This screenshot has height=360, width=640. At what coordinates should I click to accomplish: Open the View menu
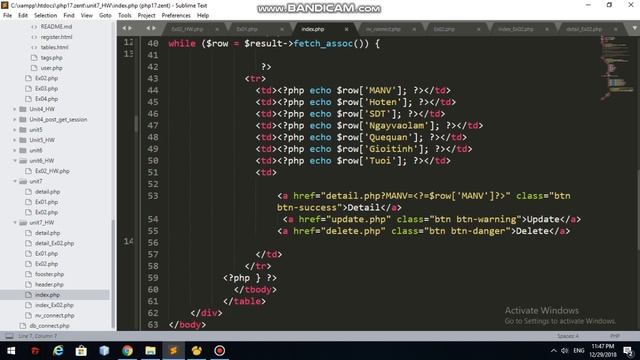click(x=87, y=16)
